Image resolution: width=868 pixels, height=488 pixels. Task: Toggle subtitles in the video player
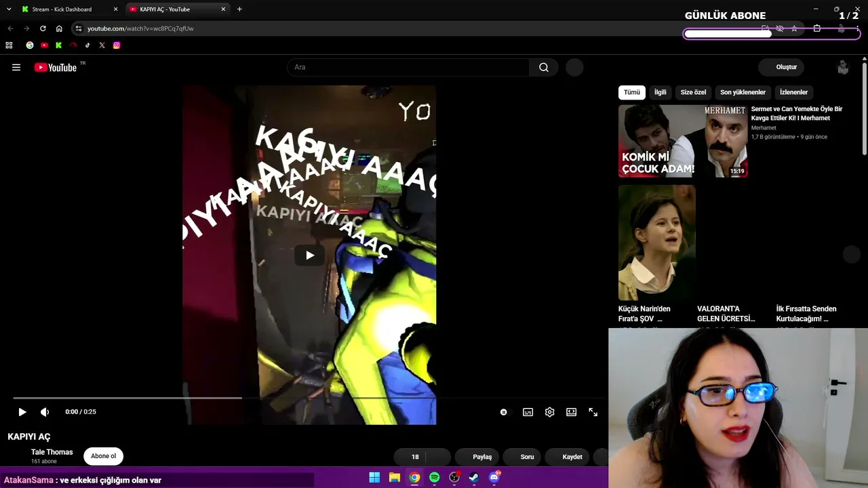point(528,412)
